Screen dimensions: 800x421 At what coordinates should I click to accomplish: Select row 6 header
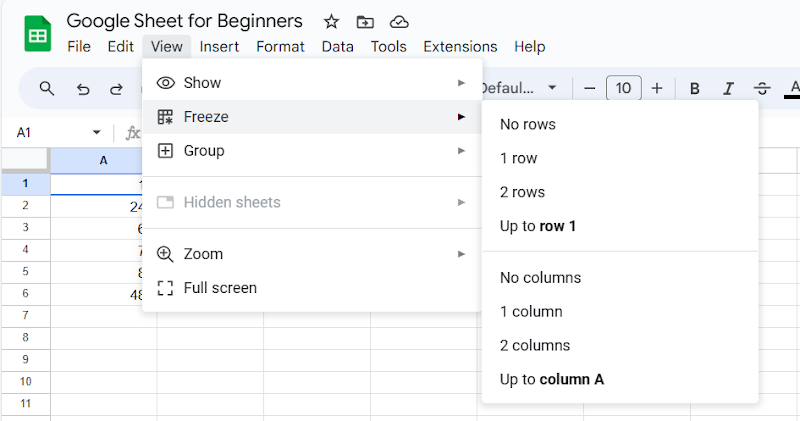pyautogui.click(x=26, y=294)
